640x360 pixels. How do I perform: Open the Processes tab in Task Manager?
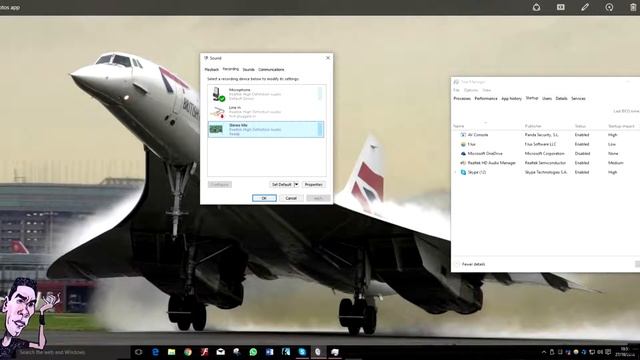(x=462, y=98)
